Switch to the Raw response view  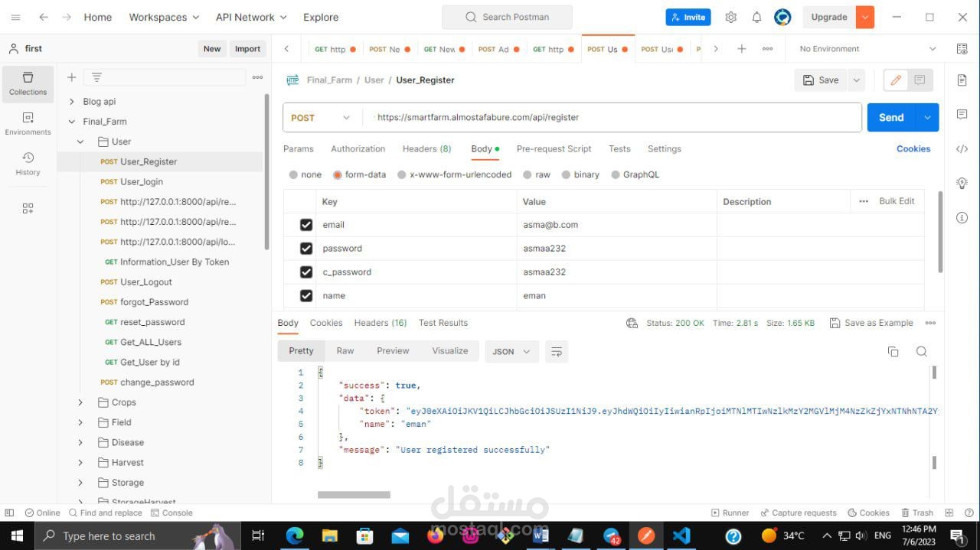tap(345, 351)
